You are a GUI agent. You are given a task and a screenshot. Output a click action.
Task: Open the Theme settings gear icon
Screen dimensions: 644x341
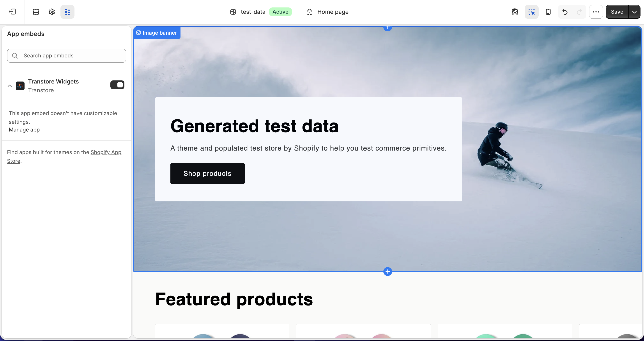(x=51, y=12)
